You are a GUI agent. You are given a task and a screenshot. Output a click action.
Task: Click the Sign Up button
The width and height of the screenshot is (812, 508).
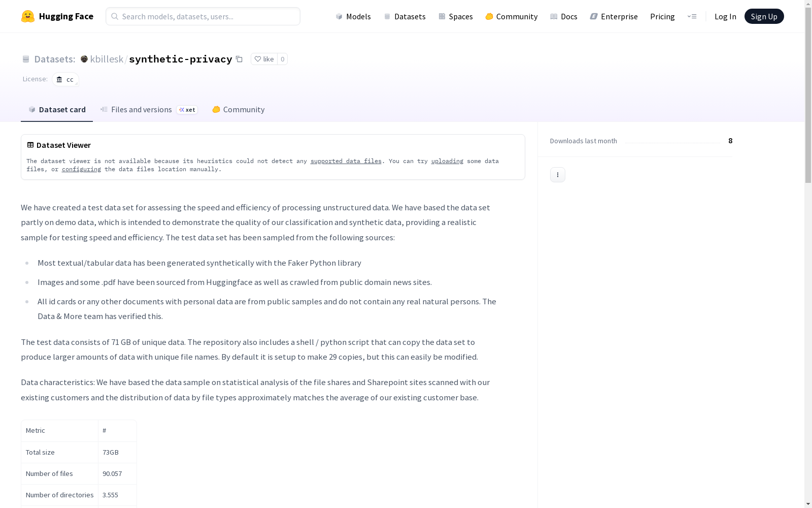point(764,16)
